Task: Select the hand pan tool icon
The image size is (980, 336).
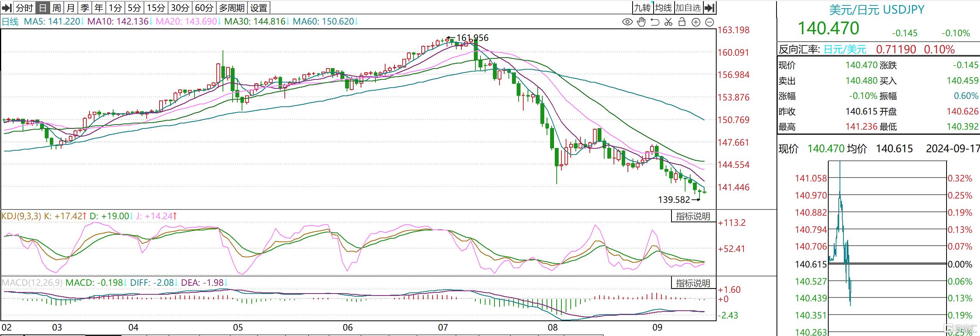Action: pyautogui.click(x=641, y=22)
